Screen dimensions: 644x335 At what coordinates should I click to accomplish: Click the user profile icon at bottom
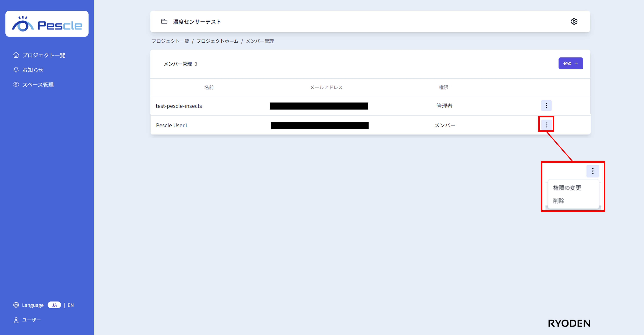click(16, 320)
